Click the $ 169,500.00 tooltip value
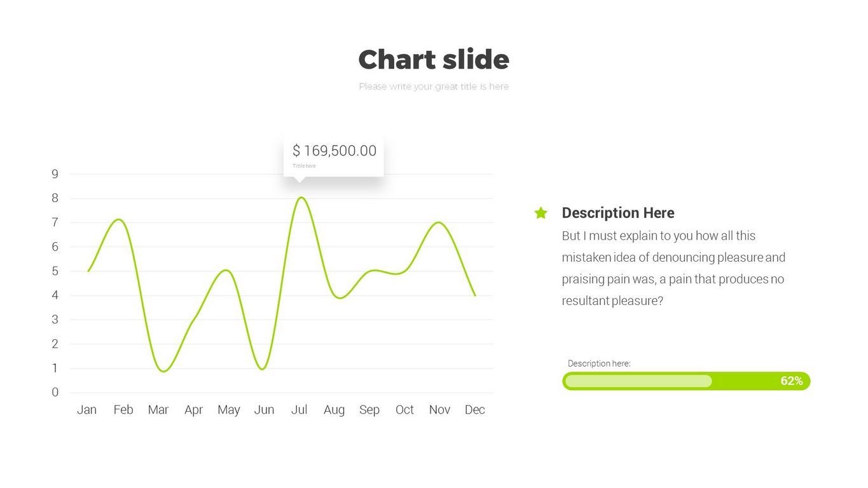The height and width of the screenshot is (488, 868). (334, 151)
